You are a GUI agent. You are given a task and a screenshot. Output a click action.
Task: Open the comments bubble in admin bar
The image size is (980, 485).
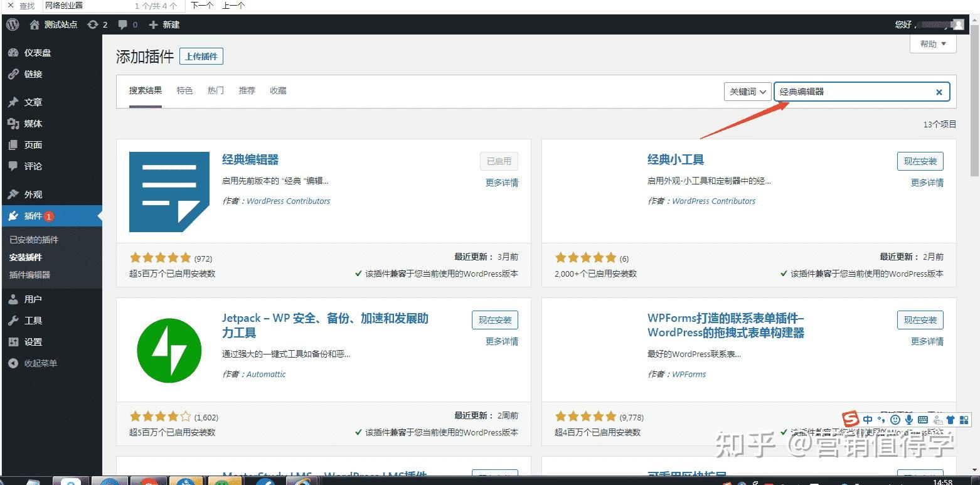coord(127,24)
